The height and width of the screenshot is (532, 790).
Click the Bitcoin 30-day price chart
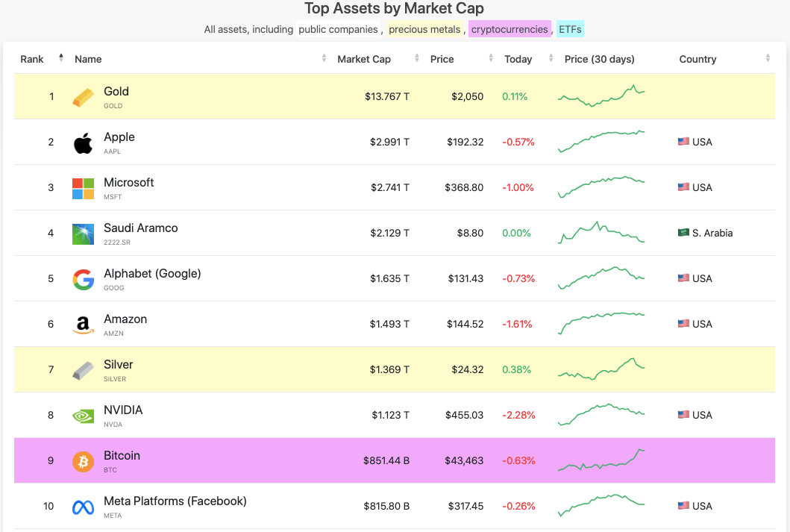[x=601, y=460]
